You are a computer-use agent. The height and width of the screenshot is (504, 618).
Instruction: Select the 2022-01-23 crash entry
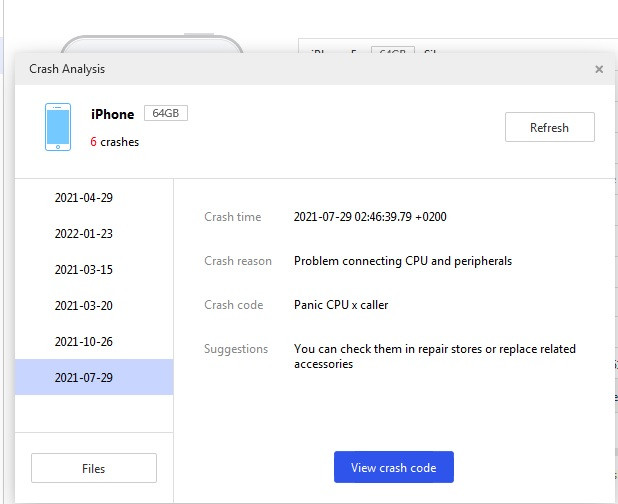tap(84, 234)
